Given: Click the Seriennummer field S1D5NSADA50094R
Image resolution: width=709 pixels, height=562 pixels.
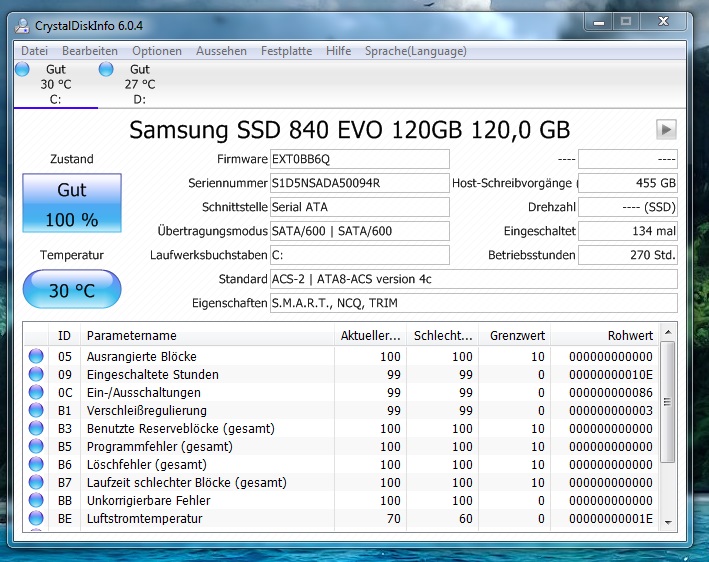Looking at the screenshot, I should (x=360, y=183).
